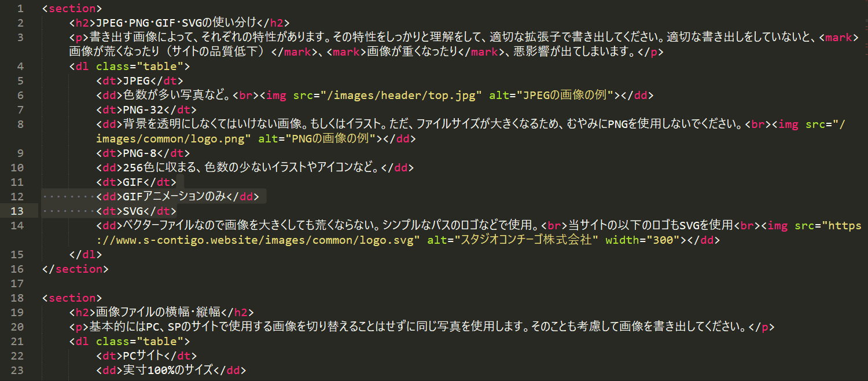
Task: Click line number 1 in the gutter
Action: point(21,9)
